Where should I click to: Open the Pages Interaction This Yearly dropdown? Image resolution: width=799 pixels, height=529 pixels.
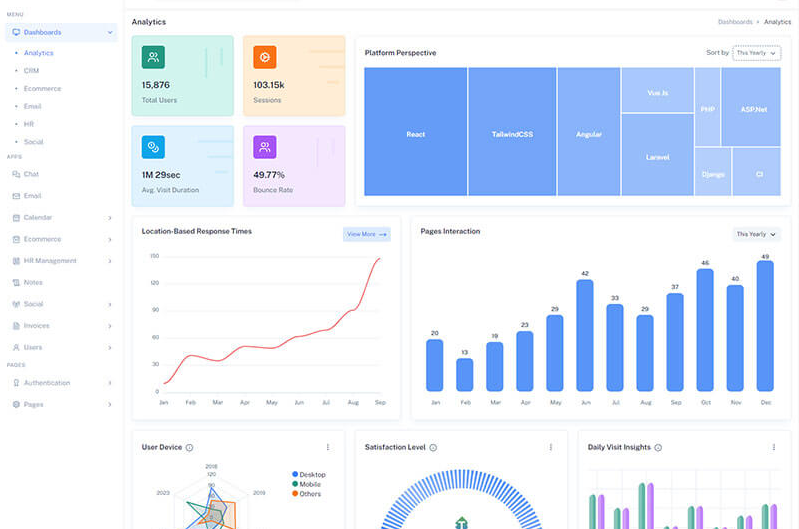[x=756, y=234]
